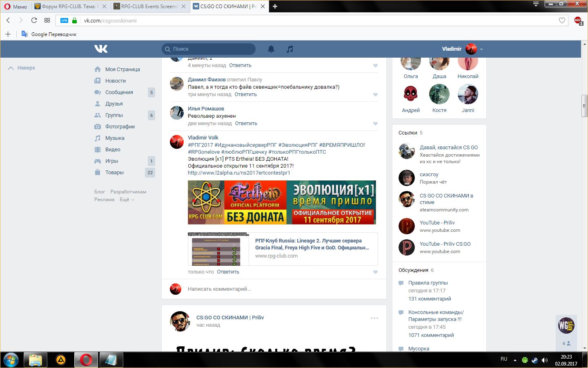Show hidden tray icons arrow

pyautogui.click(x=515, y=360)
